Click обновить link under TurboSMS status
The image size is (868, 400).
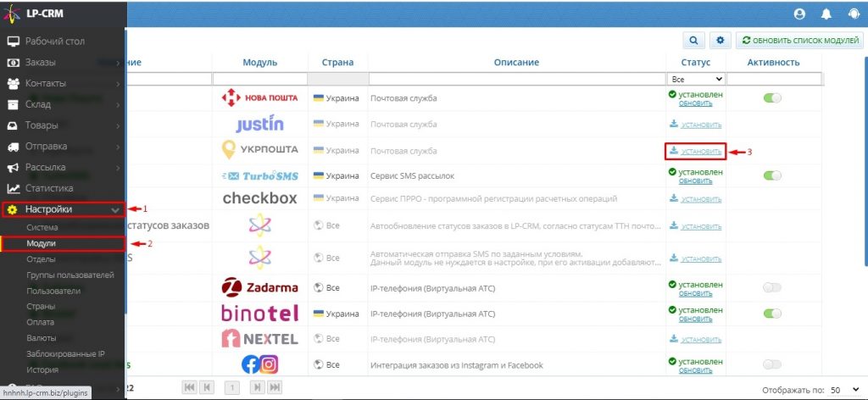[x=695, y=181]
